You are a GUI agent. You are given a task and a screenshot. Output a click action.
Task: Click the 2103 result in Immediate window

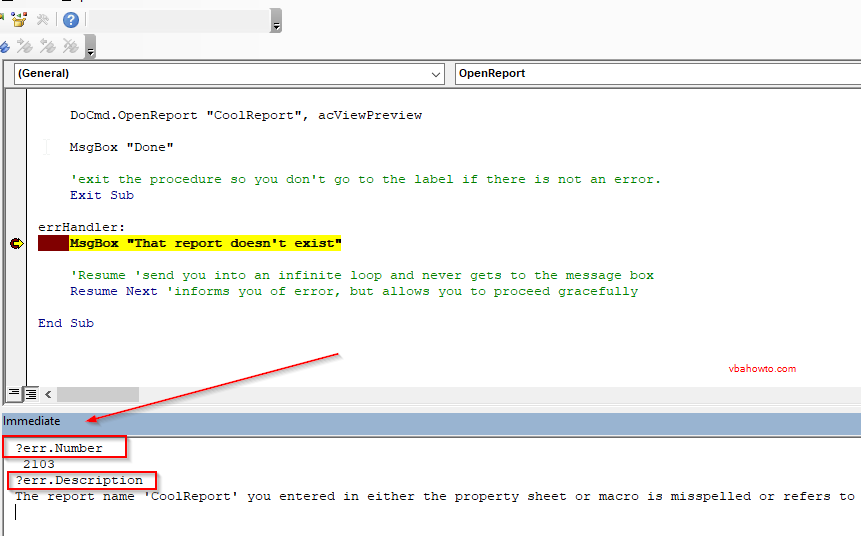click(x=38, y=464)
